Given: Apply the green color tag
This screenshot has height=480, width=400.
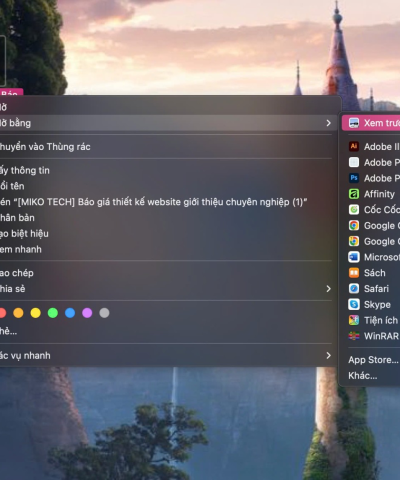Looking at the screenshot, I should pos(53,313).
